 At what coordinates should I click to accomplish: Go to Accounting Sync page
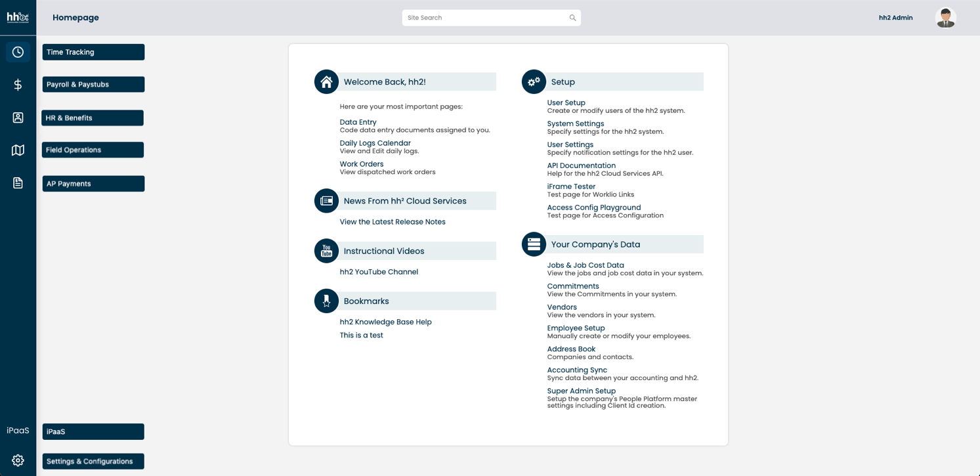coord(577,370)
